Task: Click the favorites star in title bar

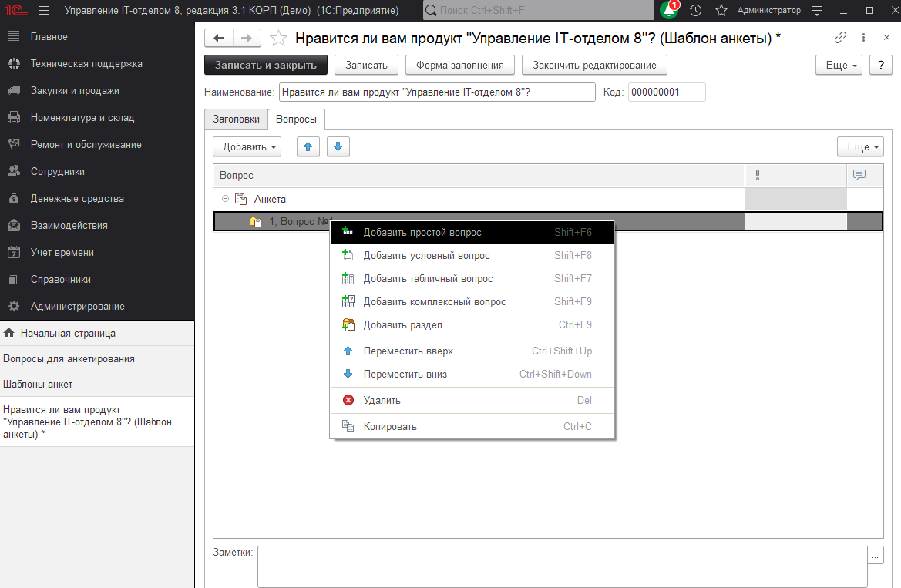Action: point(721,11)
